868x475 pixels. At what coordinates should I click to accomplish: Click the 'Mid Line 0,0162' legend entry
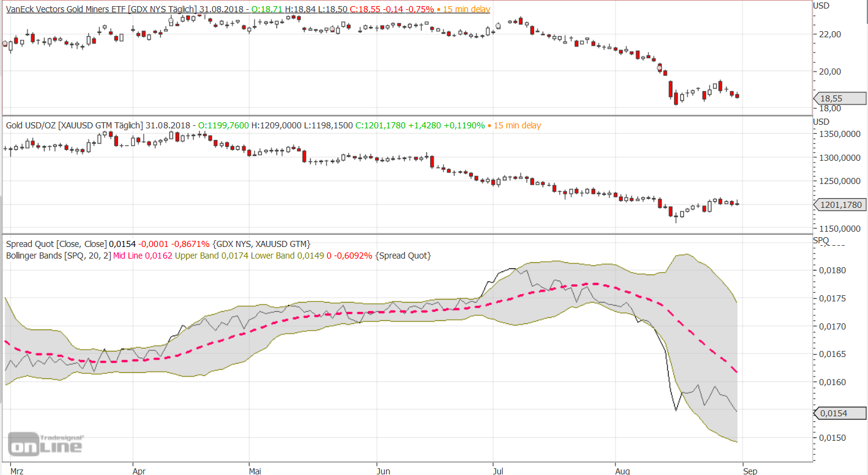[143, 256]
